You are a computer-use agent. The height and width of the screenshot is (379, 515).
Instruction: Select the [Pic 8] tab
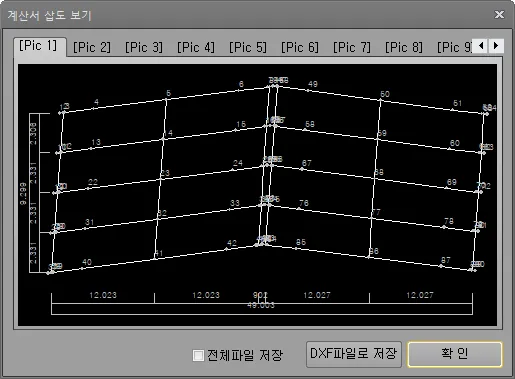pos(404,47)
